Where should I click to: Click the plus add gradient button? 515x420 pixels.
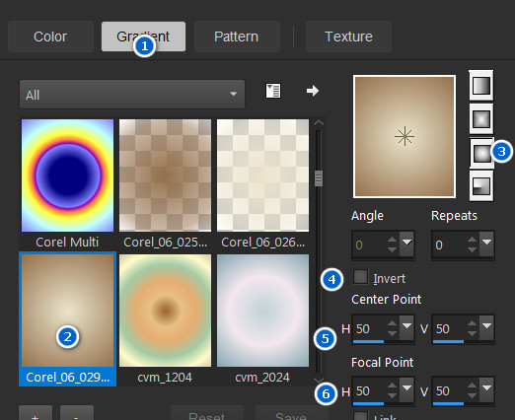coord(36,413)
